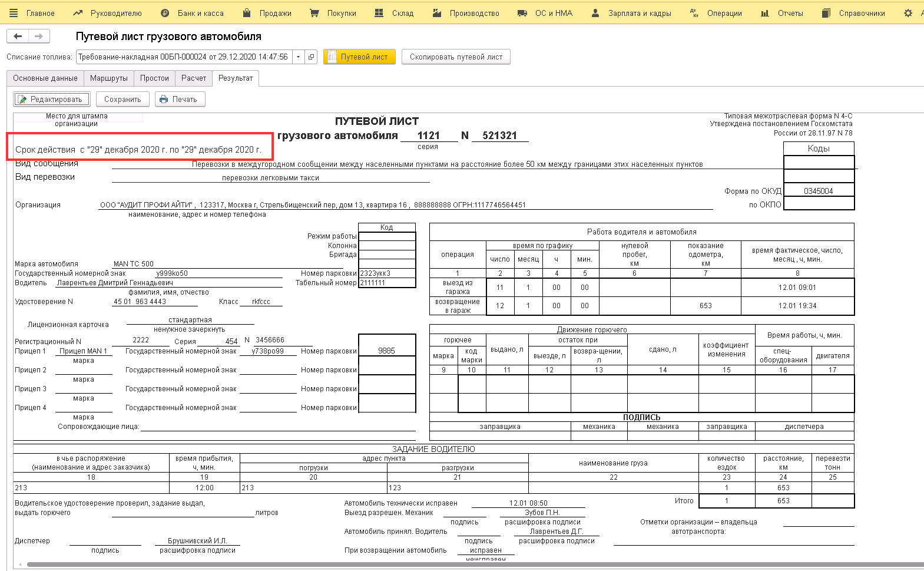Viewport: 924px width, 571px height.
Task: Switch to the Расчет tab
Action: click(194, 78)
